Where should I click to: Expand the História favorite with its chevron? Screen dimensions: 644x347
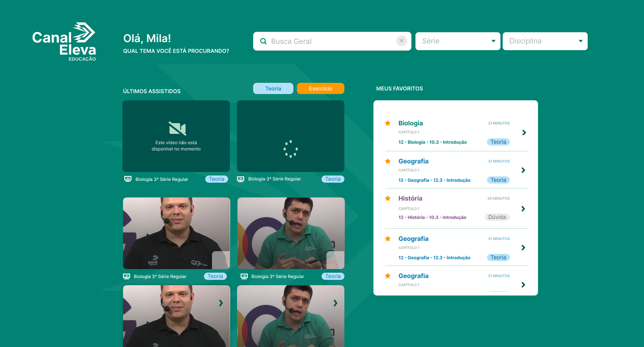524,209
